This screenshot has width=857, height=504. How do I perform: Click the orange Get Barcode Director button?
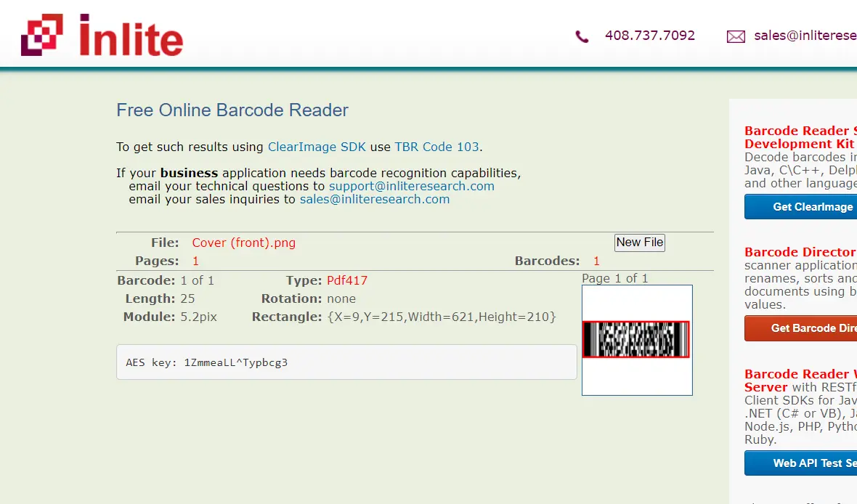click(800, 328)
